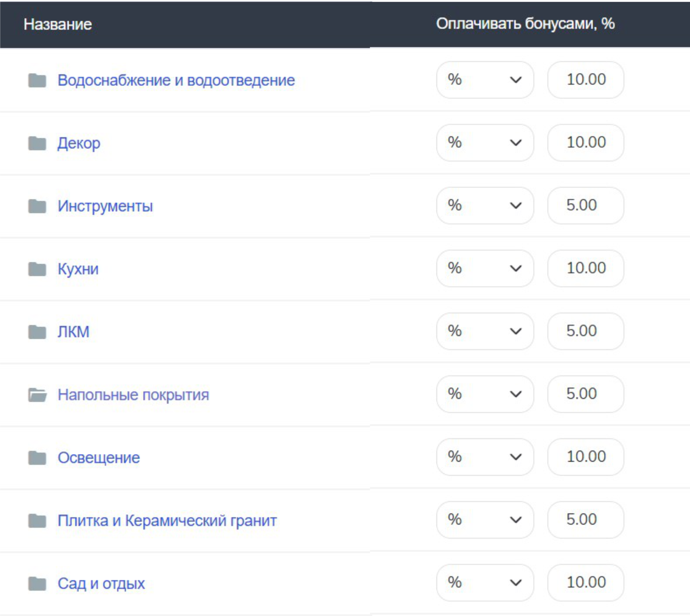This screenshot has height=616, width=690.
Task: Open % dropdown for Плитка и Керамический гранит
Action: [485, 520]
